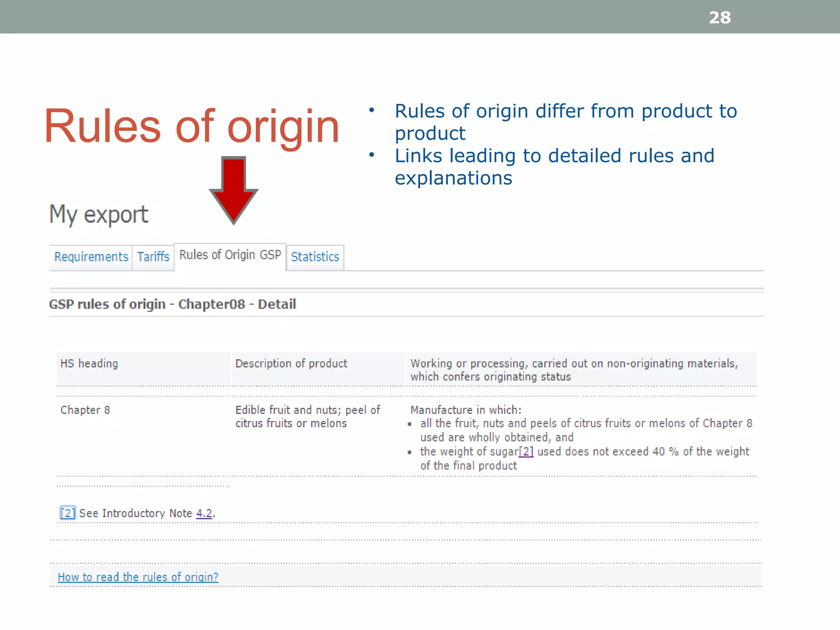Click the boxed [2] footnote marker
Image resolution: width=840 pixels, height=630 pixels.
(x=68, y=513)
